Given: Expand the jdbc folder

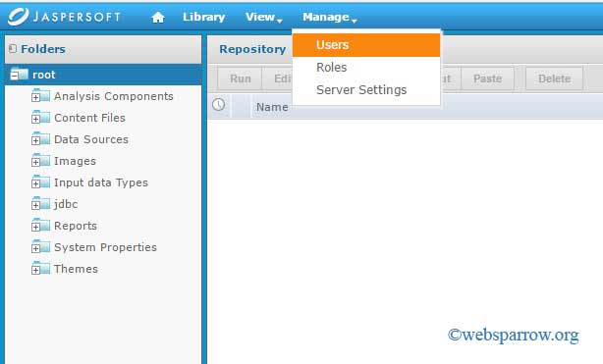Looking at the screenshot, I should pyautogui.click(x=35, y=205).
